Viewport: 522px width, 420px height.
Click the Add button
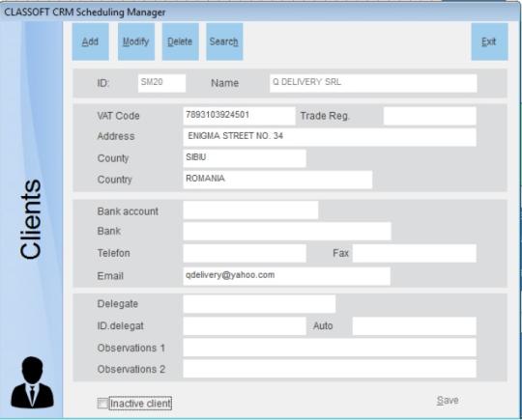pyautogui.click(x=91, y=42)
